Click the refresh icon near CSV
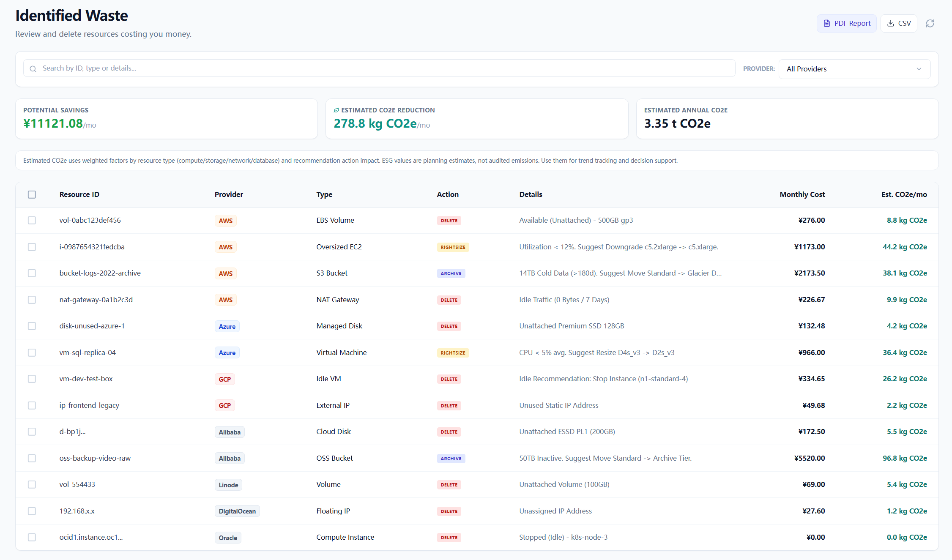This screenshot has height=560, width=952. pyautogui.click(x=930, y=23)
